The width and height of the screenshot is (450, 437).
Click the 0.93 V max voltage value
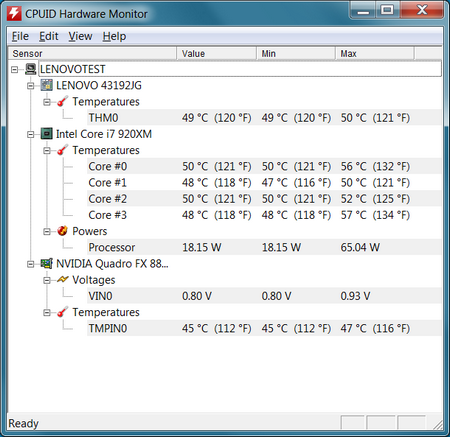355,296
